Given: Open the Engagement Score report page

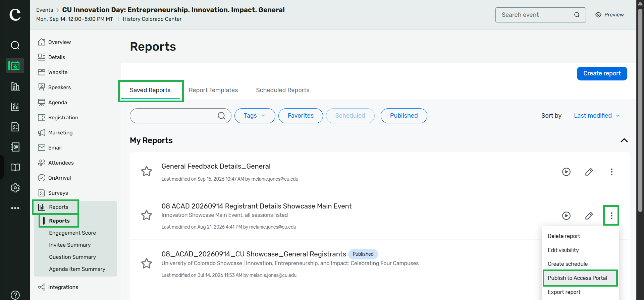Looking at the screenshot, I should [72, 233].
